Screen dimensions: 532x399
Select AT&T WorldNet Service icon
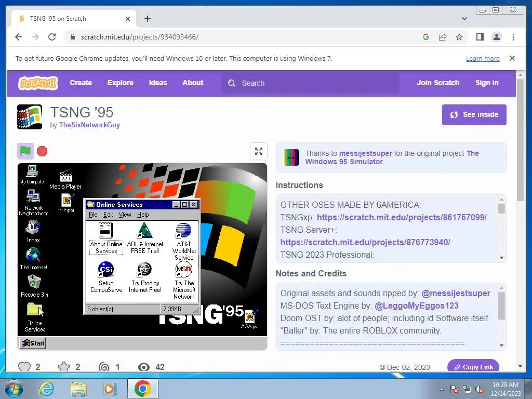183,242
